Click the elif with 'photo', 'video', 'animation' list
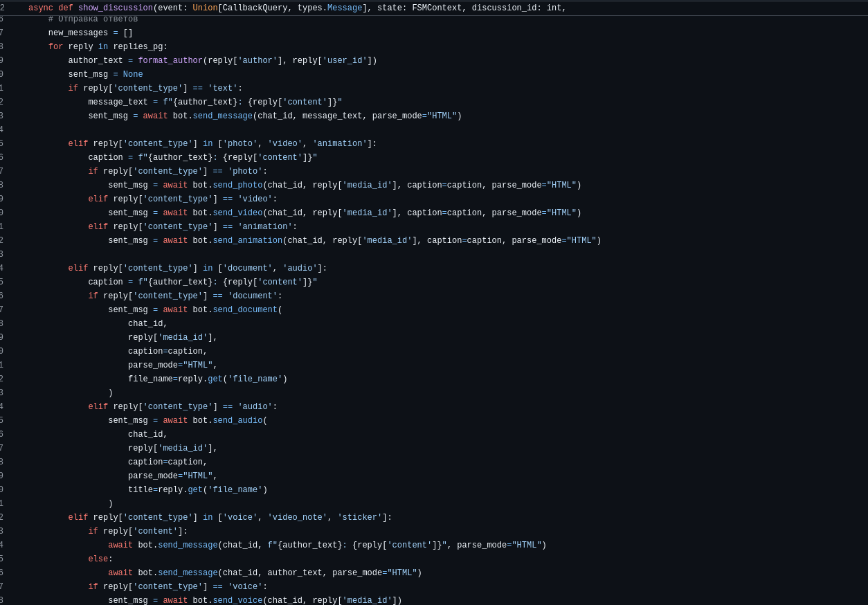This screenshot has width=868, height=605. [x=223, y=144]
